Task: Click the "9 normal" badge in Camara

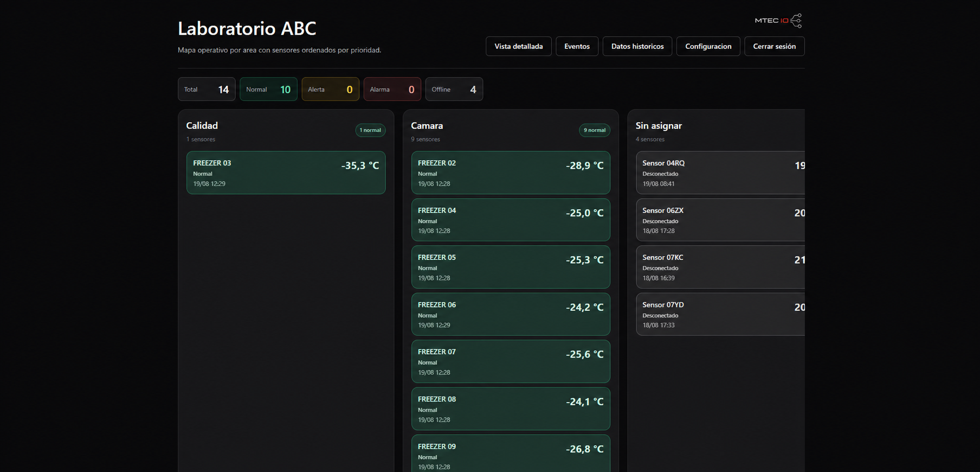Action: coord(595,130)
